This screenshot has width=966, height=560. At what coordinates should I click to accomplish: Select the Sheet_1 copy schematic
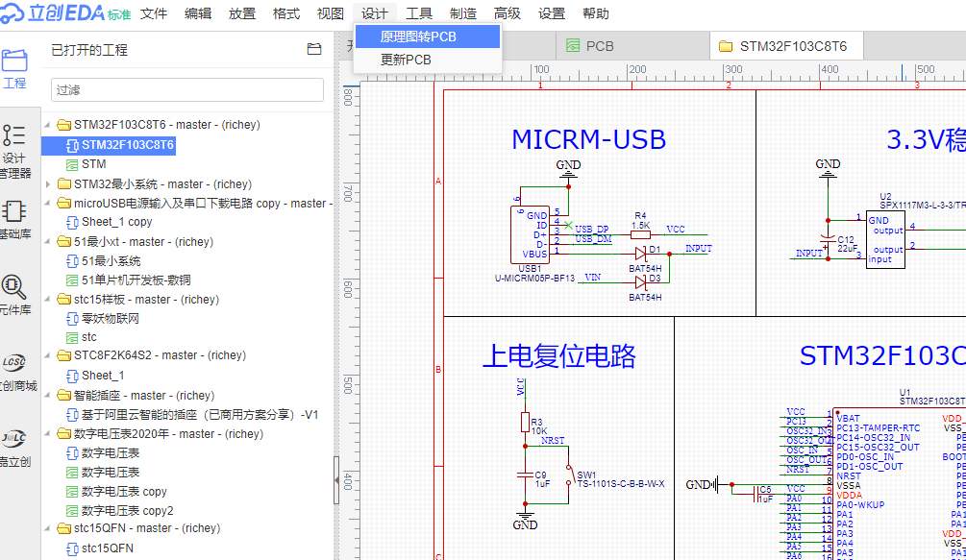pos(116,222)
